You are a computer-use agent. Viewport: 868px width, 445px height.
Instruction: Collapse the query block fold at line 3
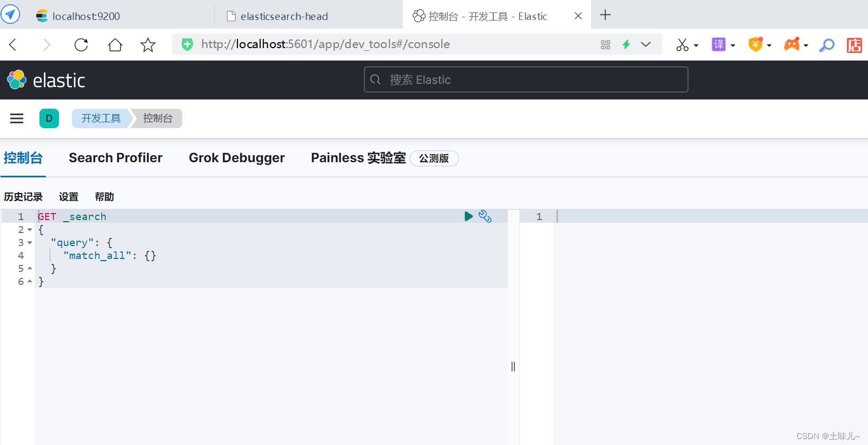(30, 243)
